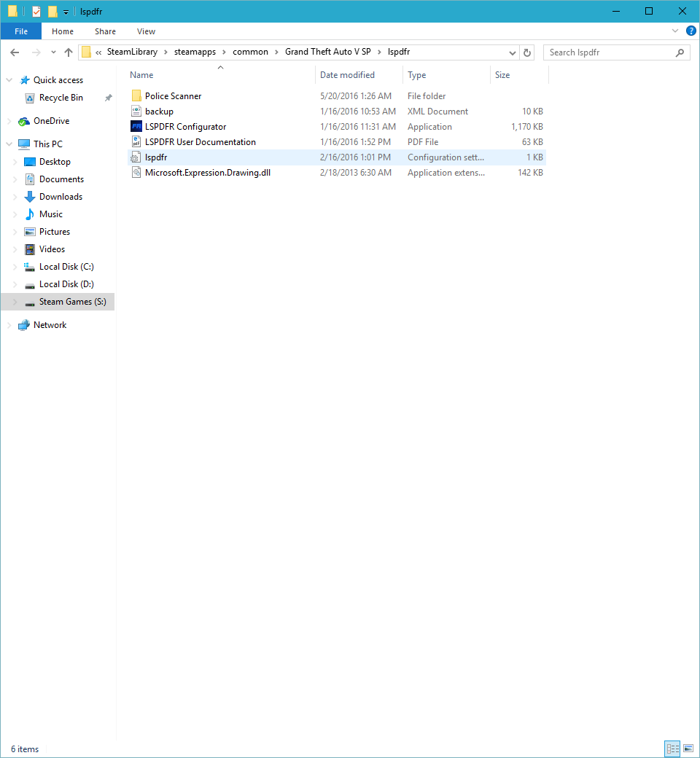
Task: Click the 5/20/2016 1:26 AM date cell
Action: (x=356, y=95)
